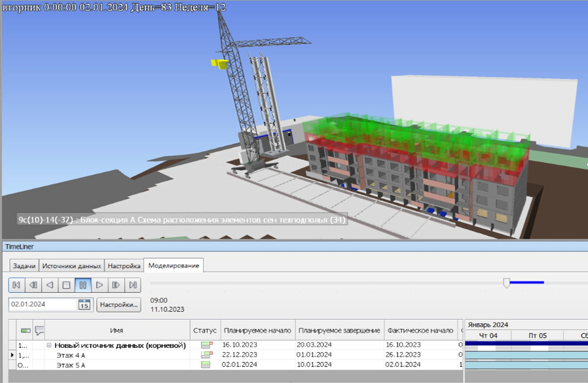Pause the running simulation

pyautogui.click(x=83, y=285)
